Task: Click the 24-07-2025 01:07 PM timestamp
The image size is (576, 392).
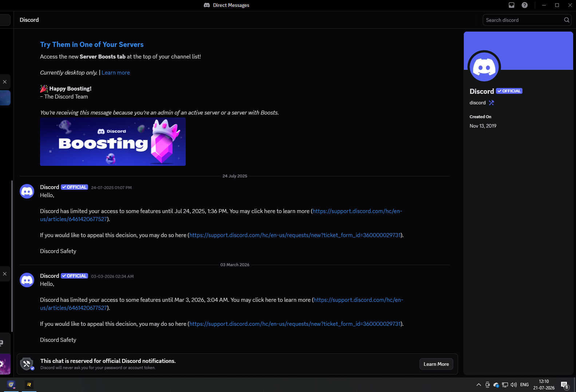Action: pyautogui.click(x=111, y=188)
